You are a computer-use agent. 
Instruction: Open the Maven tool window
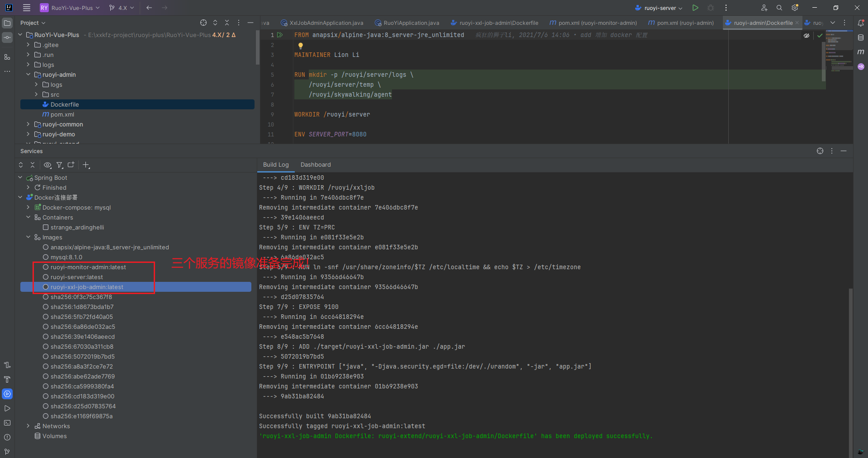point(861,52)
